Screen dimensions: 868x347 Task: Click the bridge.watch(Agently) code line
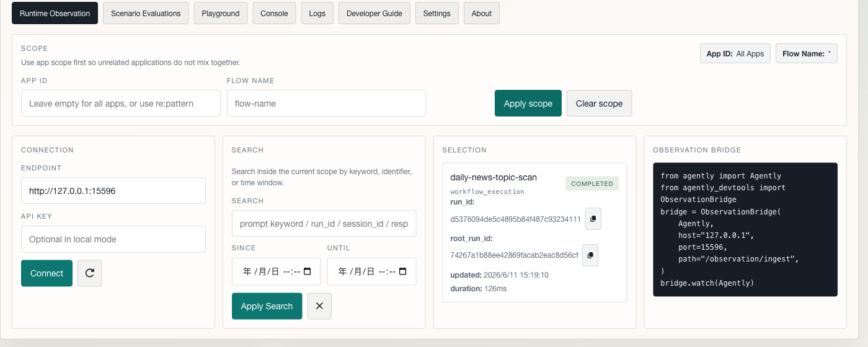tap(707, 283)
